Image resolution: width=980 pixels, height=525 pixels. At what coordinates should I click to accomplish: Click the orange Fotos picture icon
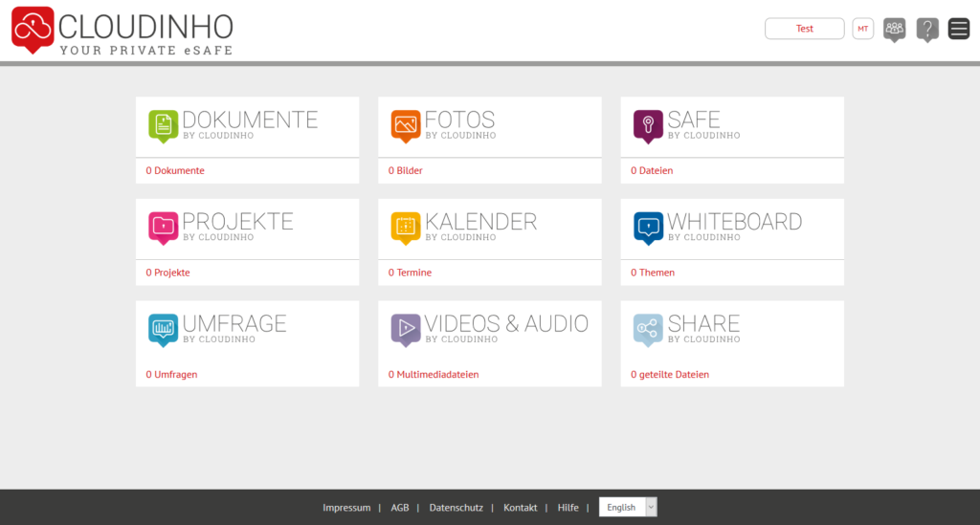[x=406, y=124]
